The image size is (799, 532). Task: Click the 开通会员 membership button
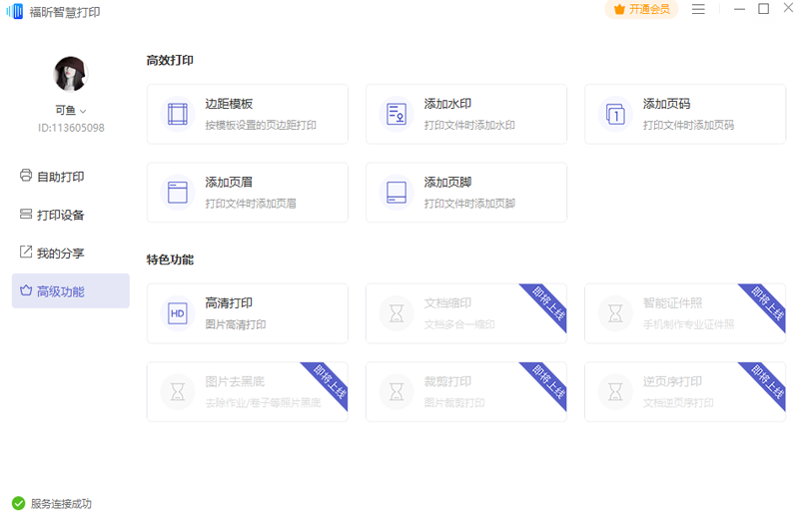641,9
